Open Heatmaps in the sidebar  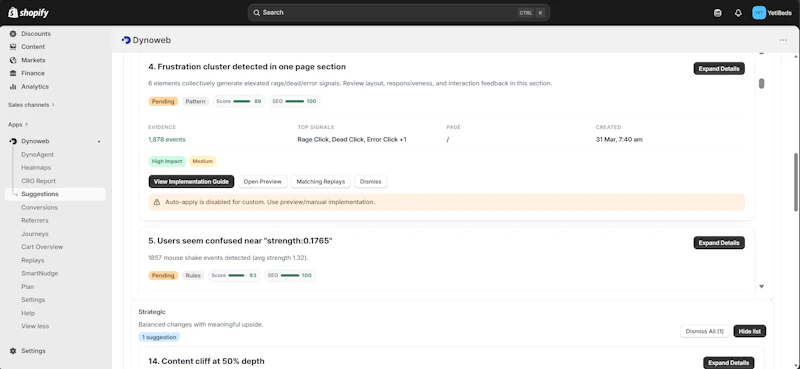click(36, 167)
